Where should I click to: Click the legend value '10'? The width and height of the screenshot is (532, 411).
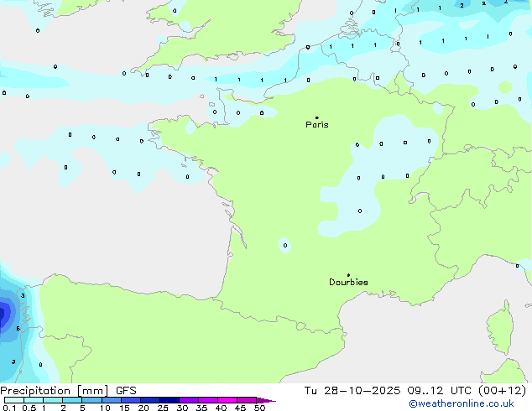[x=105, y=408]
